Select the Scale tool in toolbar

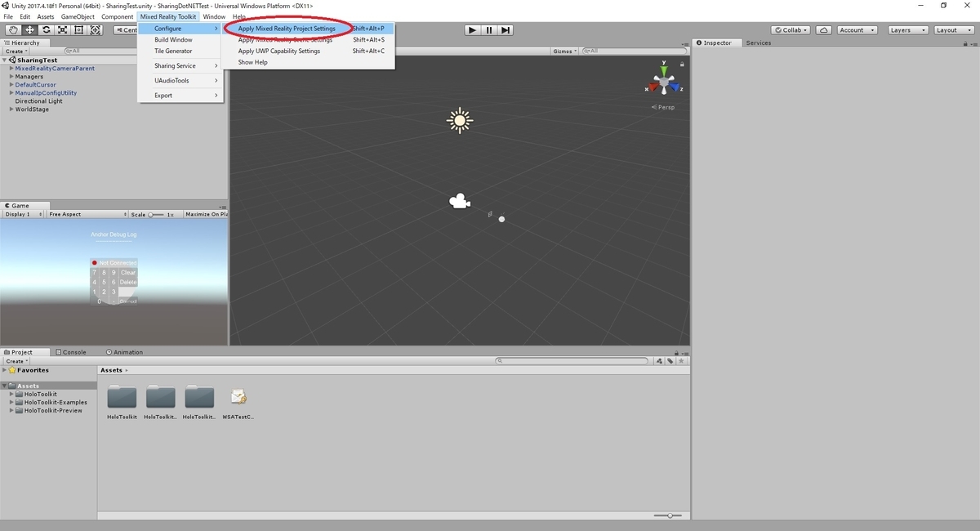(62, 30)
